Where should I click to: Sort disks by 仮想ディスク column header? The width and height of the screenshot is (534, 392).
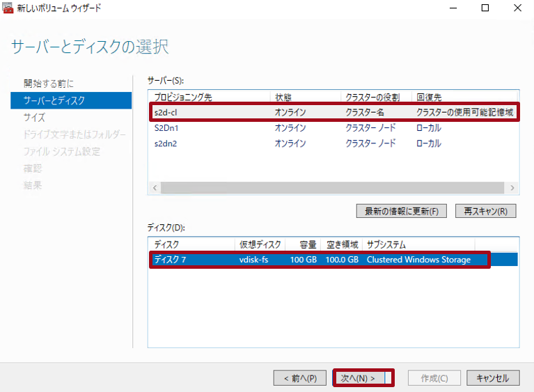pos(260,244)
